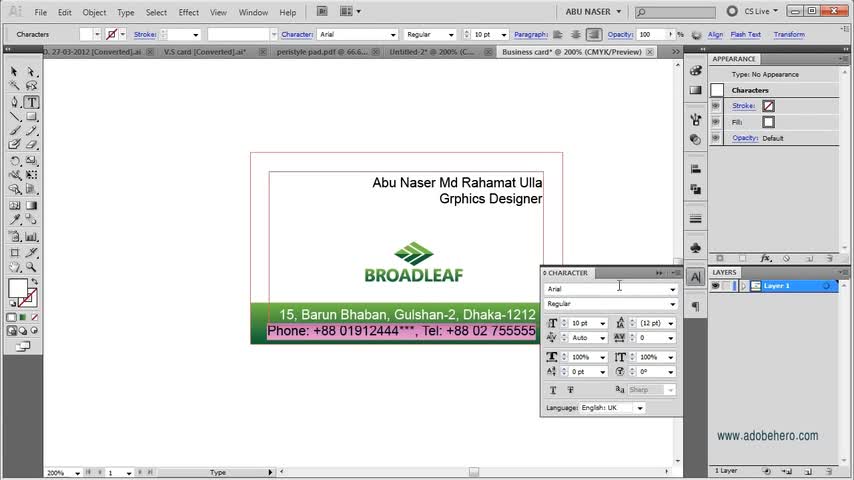Open the Object menu
This screenshot has height=480, width=854.
[94, 12]
